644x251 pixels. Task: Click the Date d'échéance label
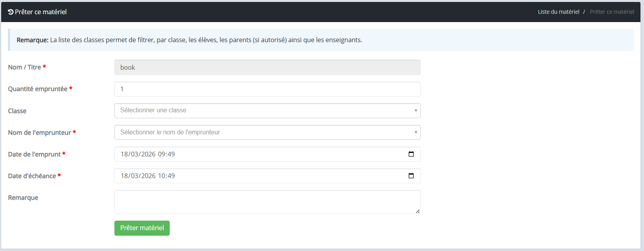click(32, 176)
